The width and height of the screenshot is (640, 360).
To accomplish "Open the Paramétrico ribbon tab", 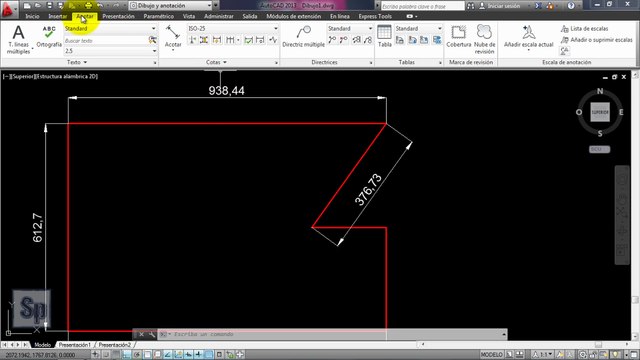I will click(x=158, y=16).
